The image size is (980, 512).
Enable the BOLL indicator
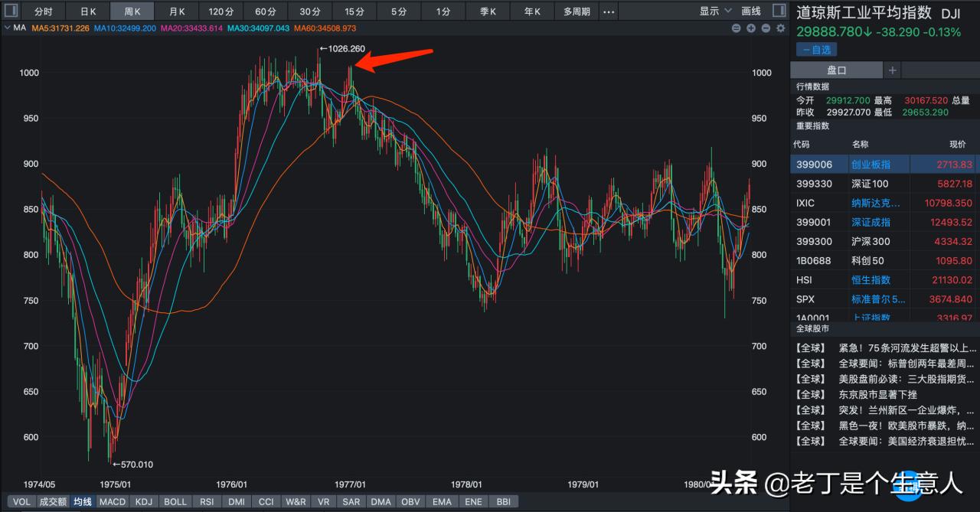coord(175,502)
